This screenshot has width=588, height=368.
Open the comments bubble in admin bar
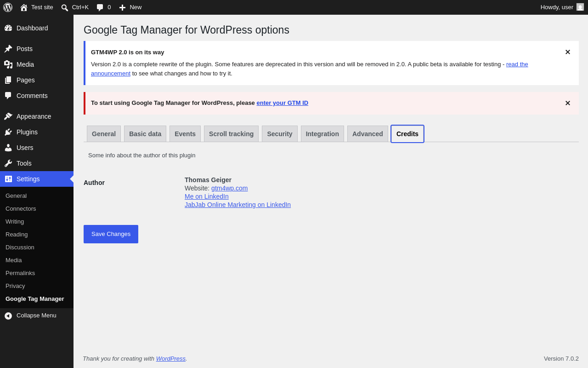[100, 7]
